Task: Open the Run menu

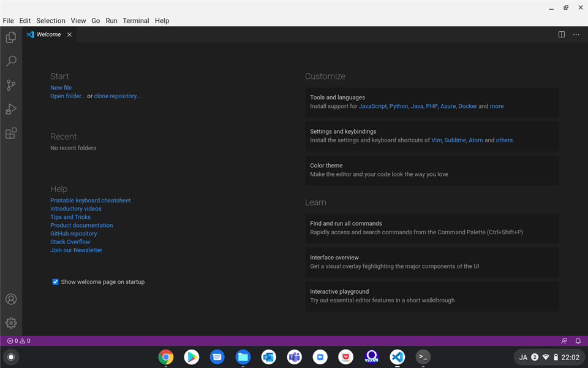Action: click(111, 21)
